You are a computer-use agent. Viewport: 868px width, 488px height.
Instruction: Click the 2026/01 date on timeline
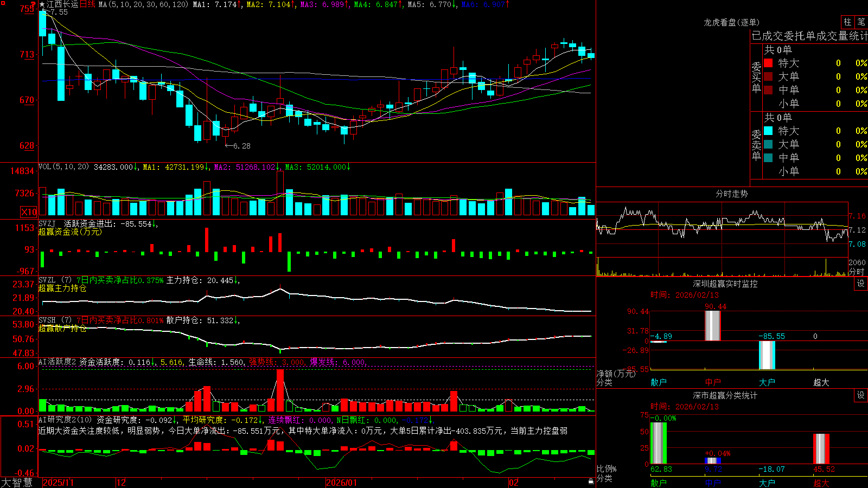point(342,483)
